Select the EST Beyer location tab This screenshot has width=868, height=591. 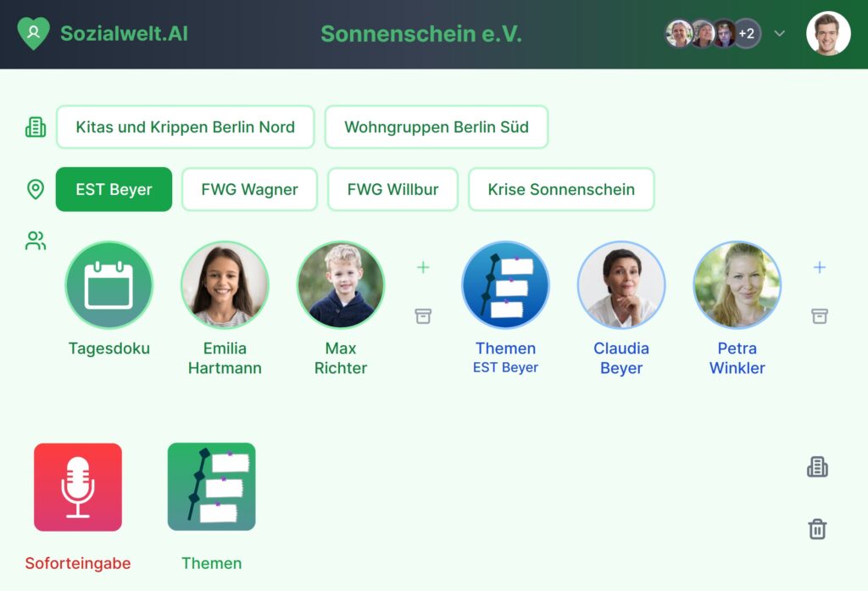pos(114,189)
